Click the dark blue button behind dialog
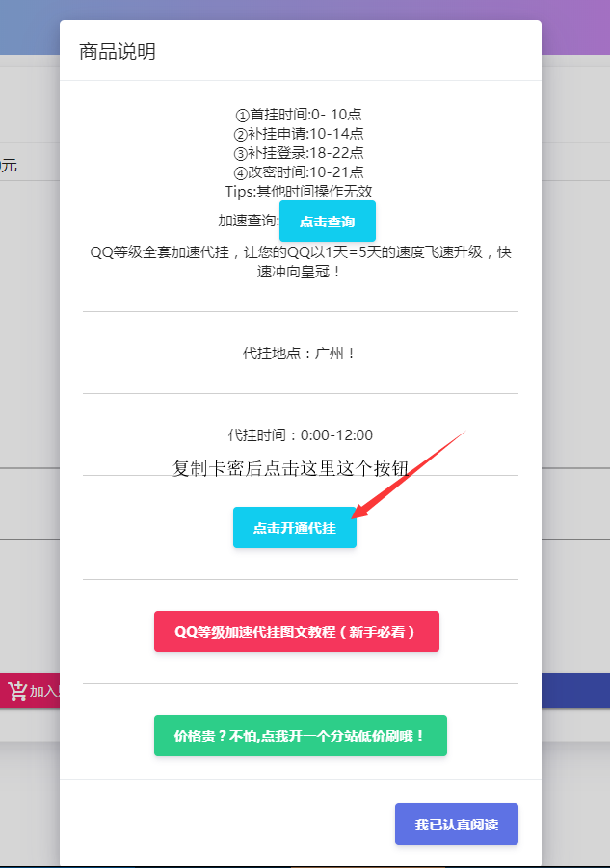610x868 pixels. point(575,691)
